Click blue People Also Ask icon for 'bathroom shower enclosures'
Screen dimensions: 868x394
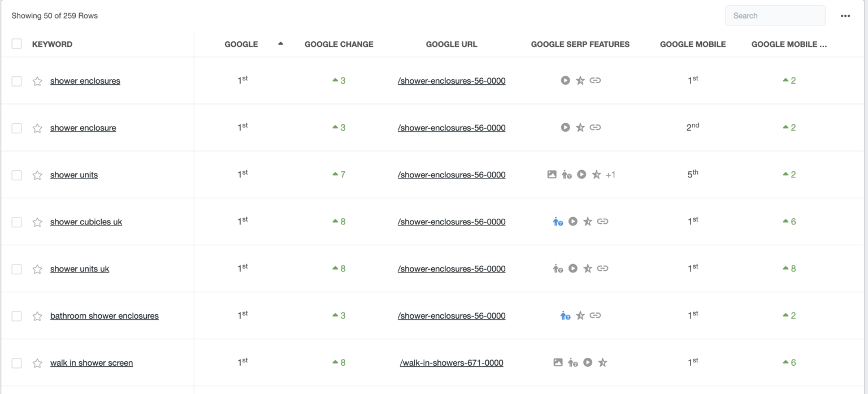click(565, 315)
